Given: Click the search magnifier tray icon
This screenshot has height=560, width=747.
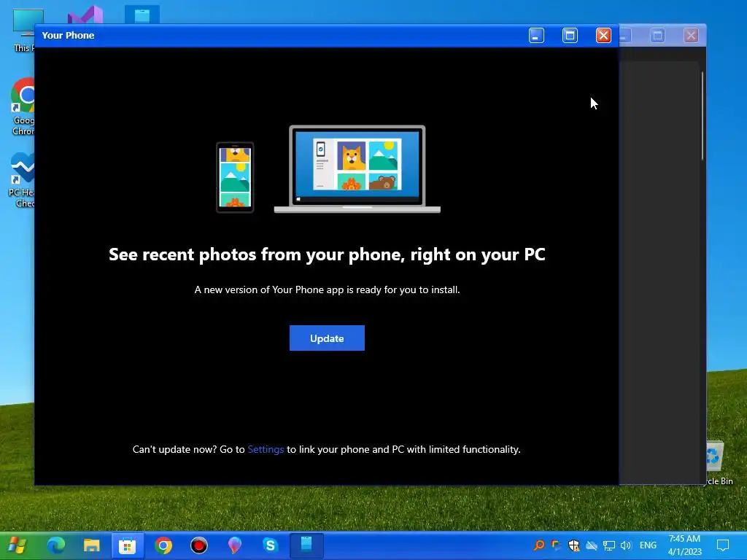Looking at the screenshot, I should click(x=539, y=545).
